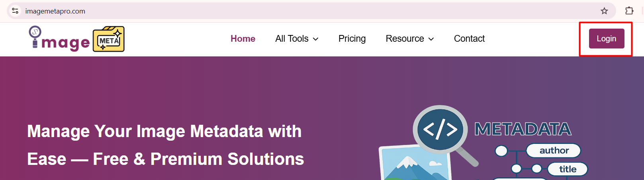Open the All Tools menu

[x=292, y=39]
